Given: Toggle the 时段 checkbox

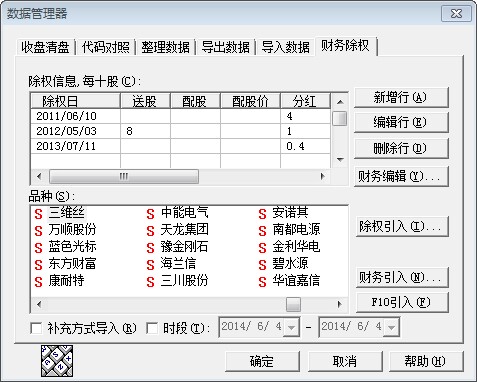Looking at the screenshot, I should coord(152,328).
